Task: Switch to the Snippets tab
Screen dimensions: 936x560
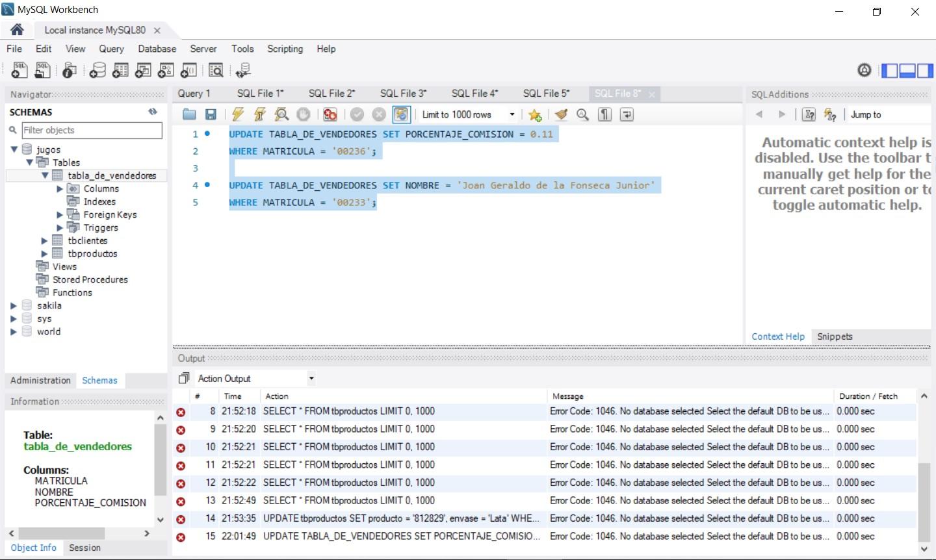Action: pos(835,337)
